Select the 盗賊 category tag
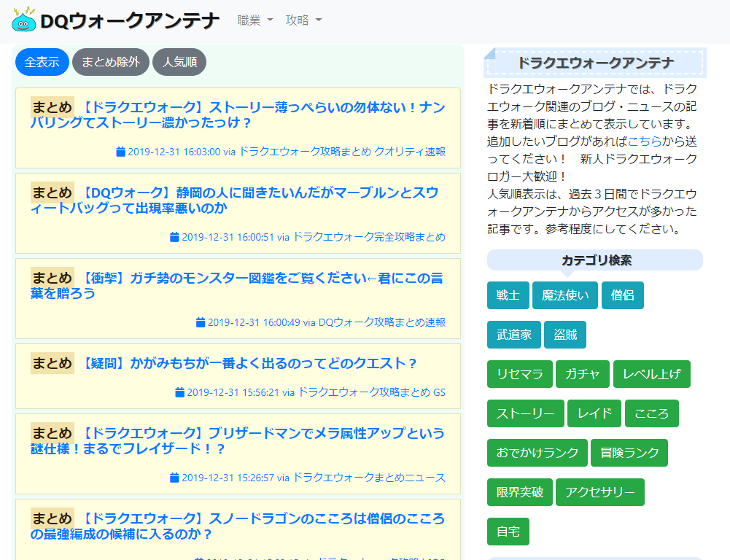 pyautogui.click(x=565, y=335)
